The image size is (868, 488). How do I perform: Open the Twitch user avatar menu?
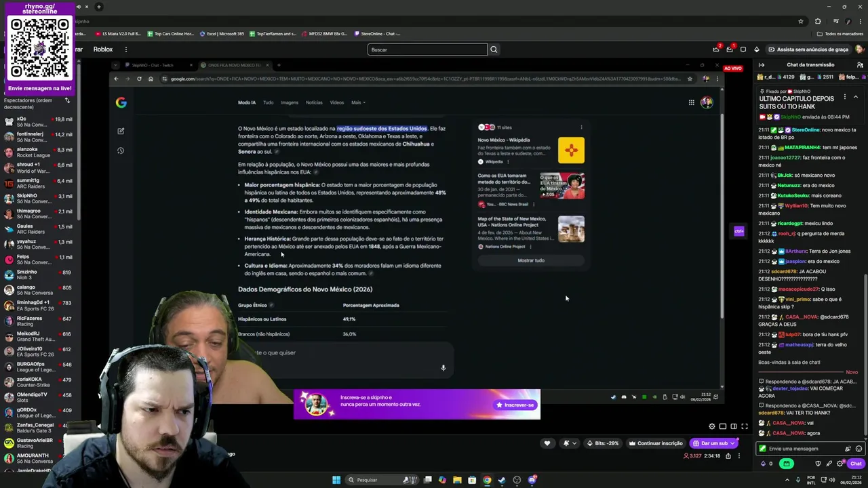(x=859, y=49)
